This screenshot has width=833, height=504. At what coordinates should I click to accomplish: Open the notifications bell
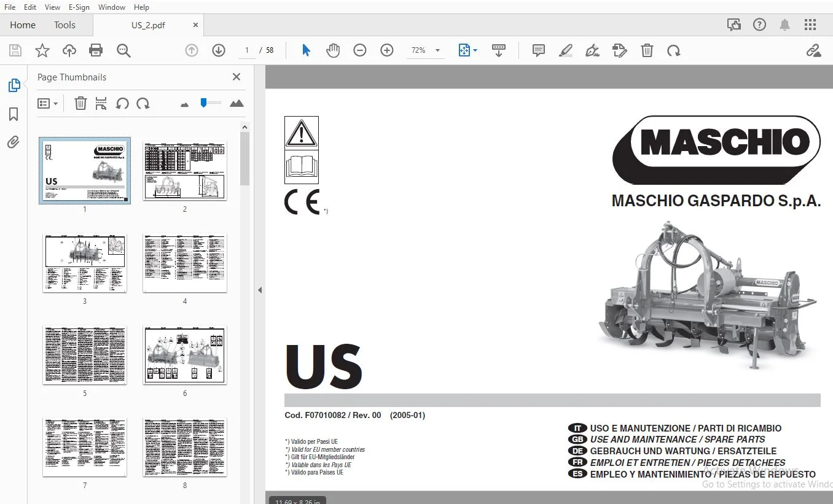pyautogui.click(x=784, y=25)
